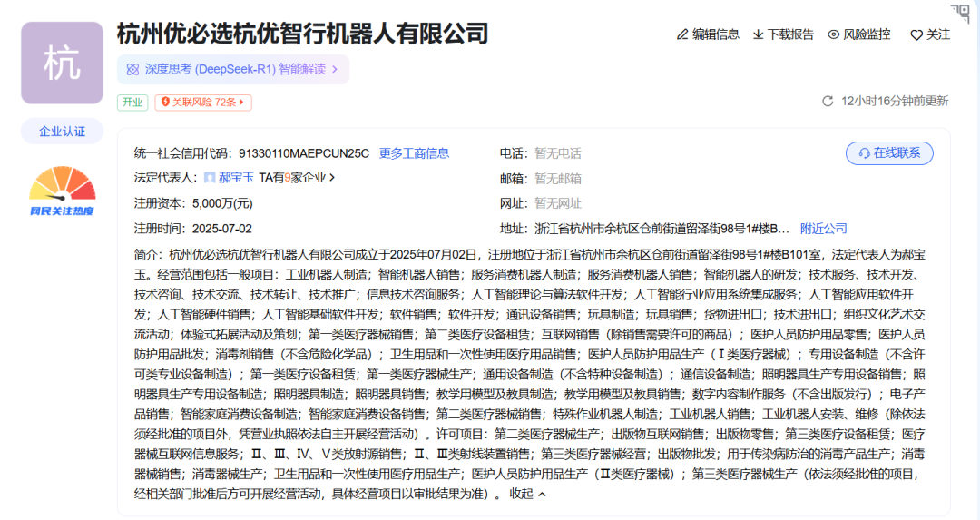This screenshot has height=520, width=980.
Task: Click the 开业 status tag
Action: 132,103
